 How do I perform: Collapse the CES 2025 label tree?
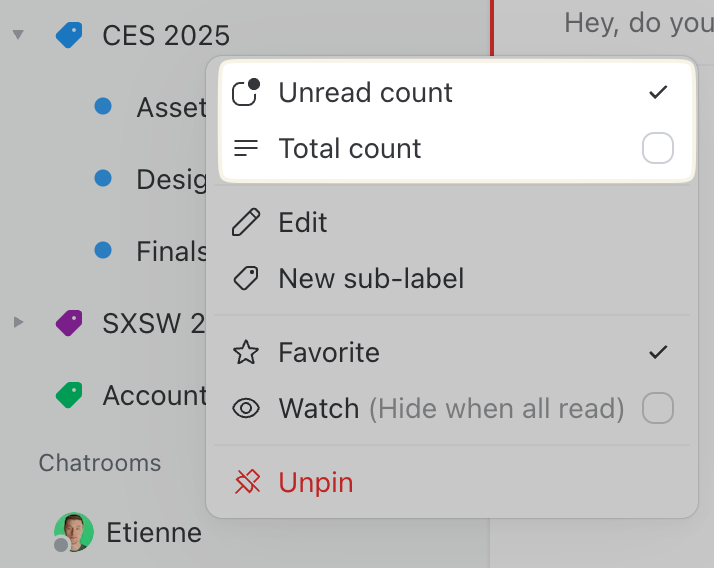18,36
